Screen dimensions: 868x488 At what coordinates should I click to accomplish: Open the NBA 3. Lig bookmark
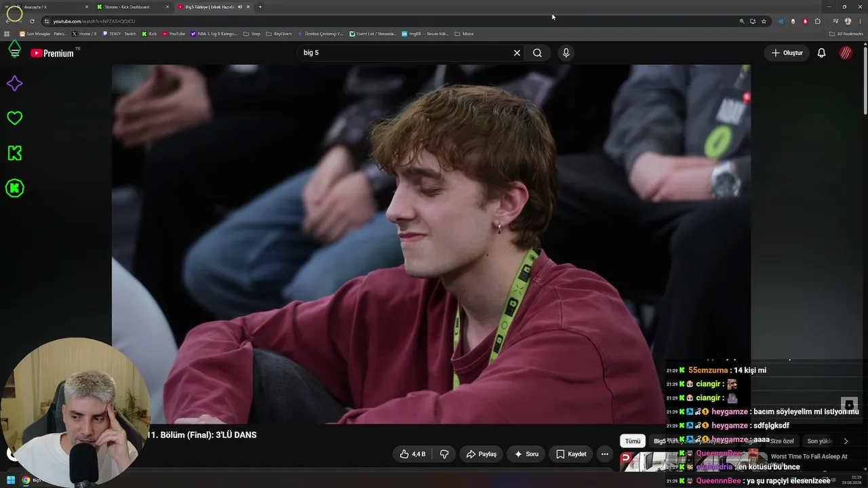pyautogui.click(x=214, y=34)
